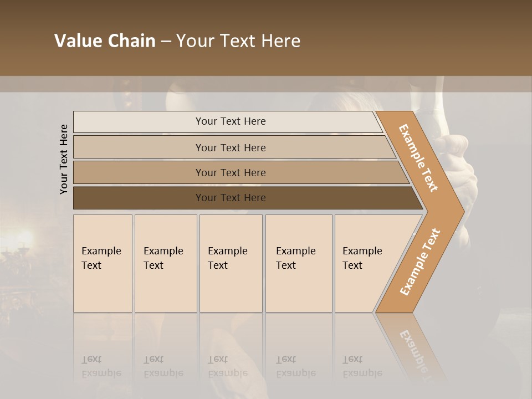
Task: Click the middle third "Example Text" box
Action: point(231,263)
